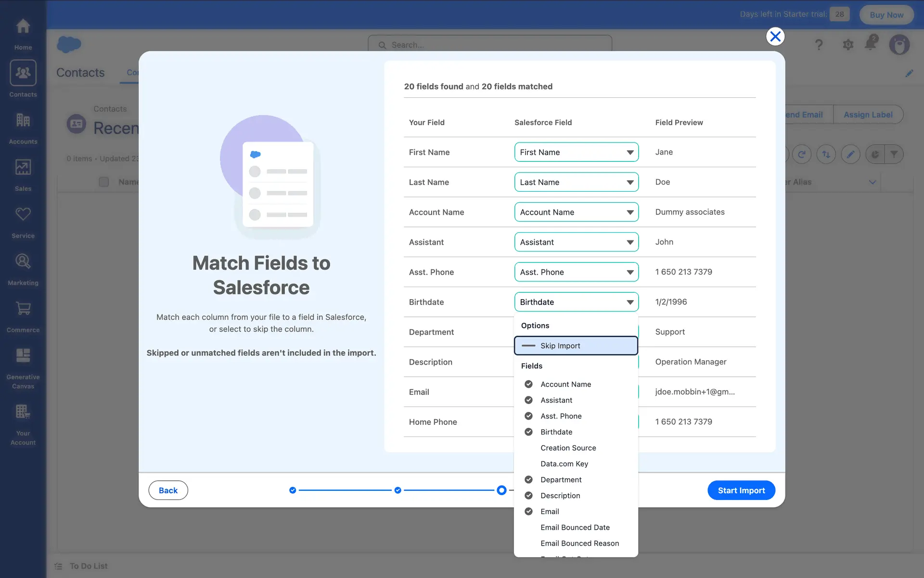Expand the First Name field dropdown

tap(576, 152)
